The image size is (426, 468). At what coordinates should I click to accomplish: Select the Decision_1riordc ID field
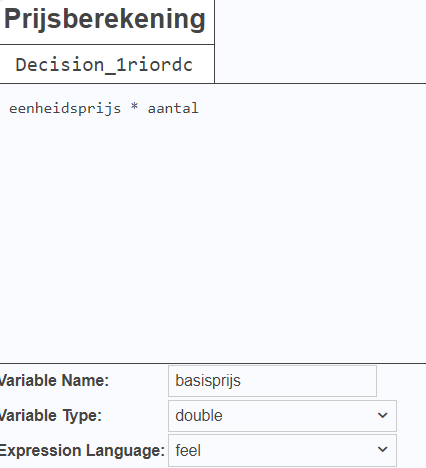point(104,65)
